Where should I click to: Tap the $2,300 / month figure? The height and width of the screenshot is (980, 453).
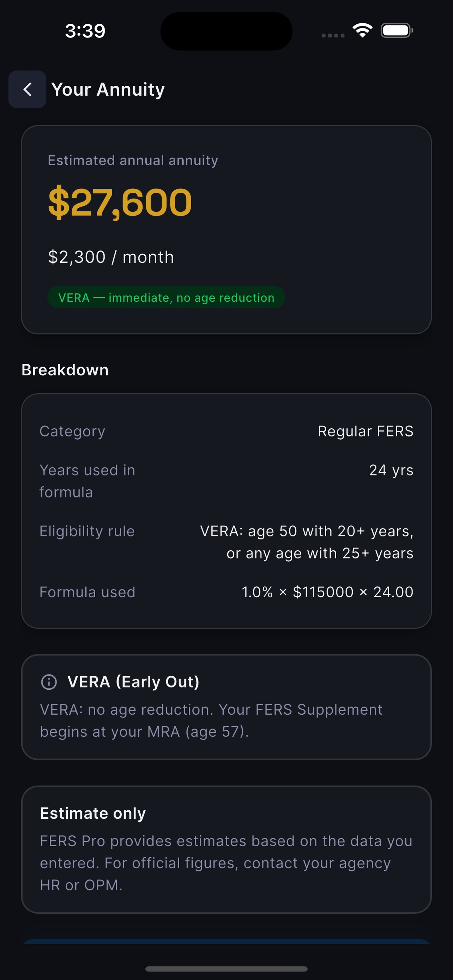[x=111, y=257]
